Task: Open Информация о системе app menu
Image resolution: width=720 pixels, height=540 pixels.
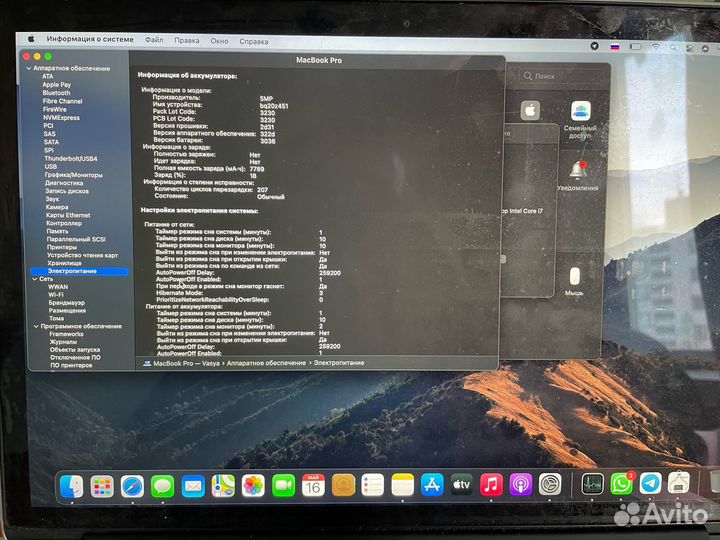Action: [90, 39]
